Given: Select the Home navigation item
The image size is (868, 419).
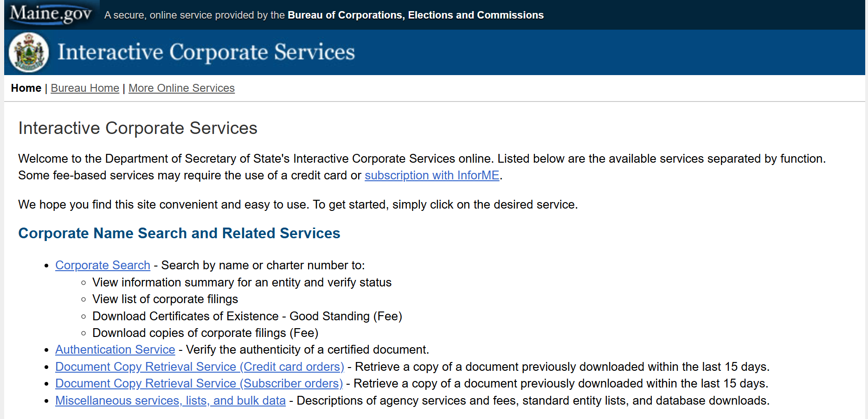Looking at the screenshot, I should pos(26,88).
